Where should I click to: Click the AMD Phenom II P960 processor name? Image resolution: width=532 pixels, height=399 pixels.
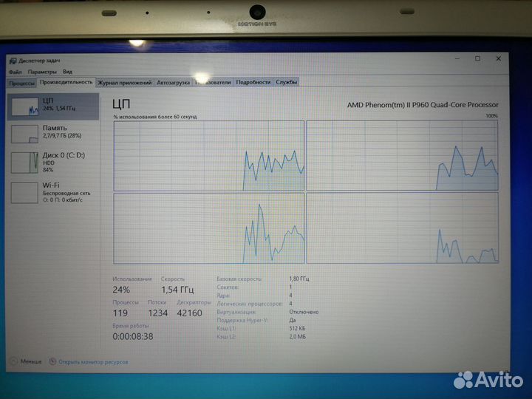(x=423, y=105)
